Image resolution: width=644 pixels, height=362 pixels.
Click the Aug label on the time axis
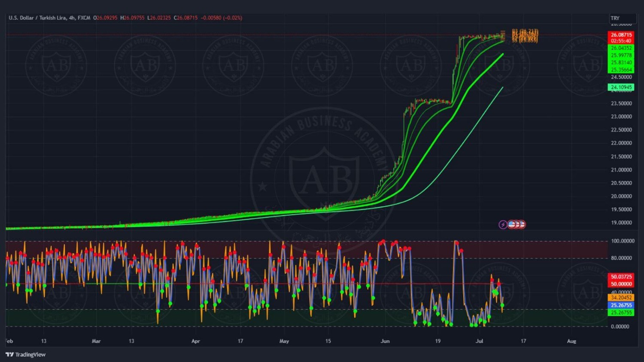coord(571,341)
